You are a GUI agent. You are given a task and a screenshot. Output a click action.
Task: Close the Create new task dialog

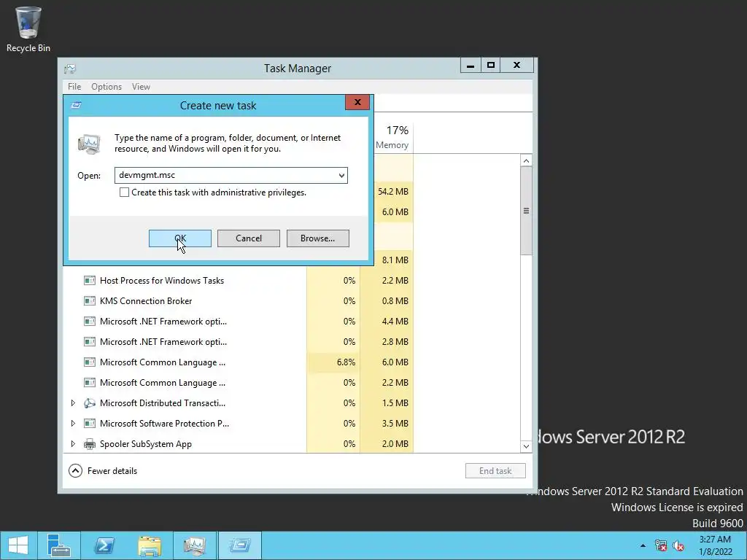tap(357, 102)
